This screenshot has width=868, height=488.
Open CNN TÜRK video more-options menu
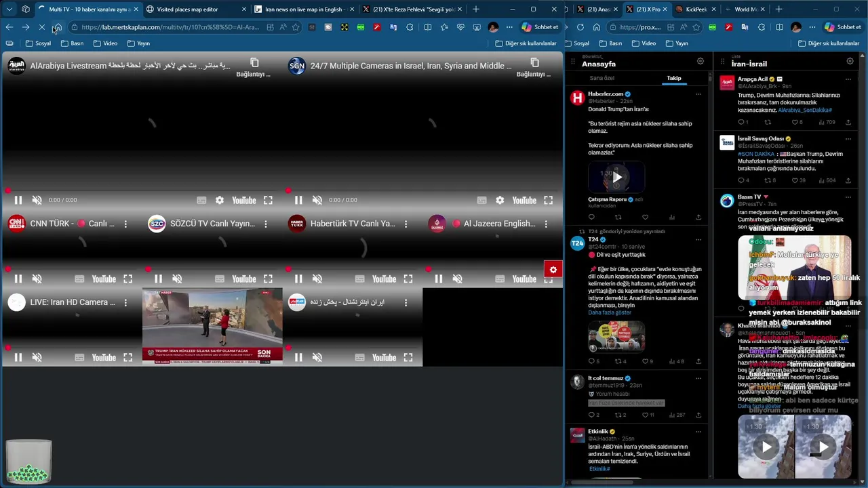tap(125, 224)
